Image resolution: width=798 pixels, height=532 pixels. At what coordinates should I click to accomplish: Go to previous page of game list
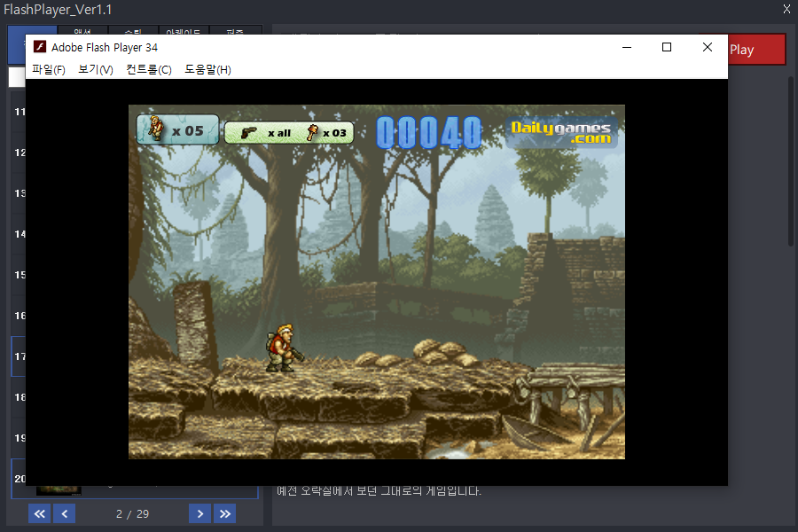coord(65,513)
